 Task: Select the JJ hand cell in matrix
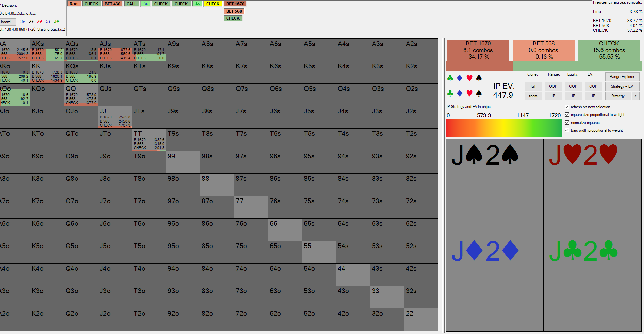pyautogui.click(x=115, y=117)
